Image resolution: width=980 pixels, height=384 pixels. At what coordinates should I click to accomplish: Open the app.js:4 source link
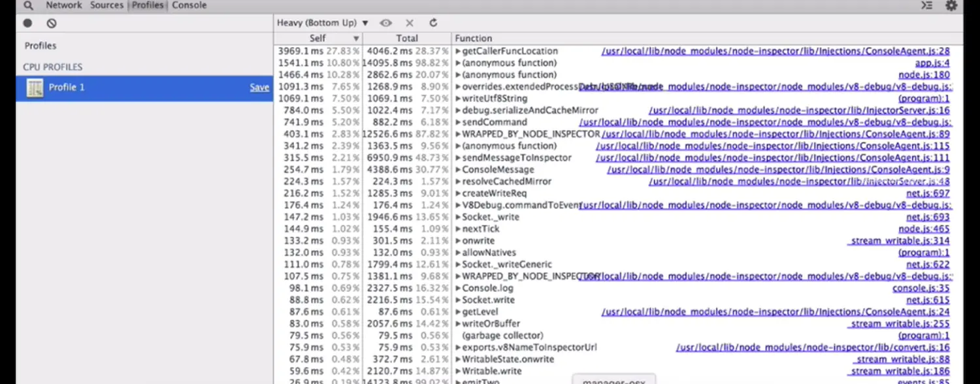[932, 63]
